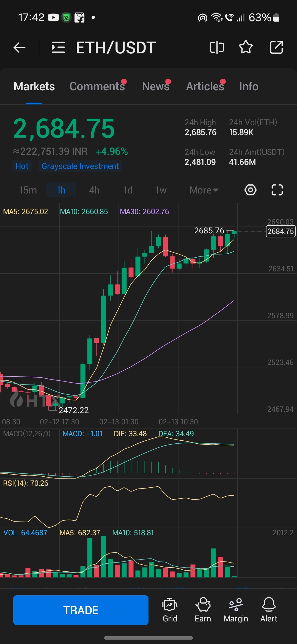The height and width of the screenshot is (644, 297).
Task: Add ETH/USDT to favorites with star
Action: [x=246, y=47]
